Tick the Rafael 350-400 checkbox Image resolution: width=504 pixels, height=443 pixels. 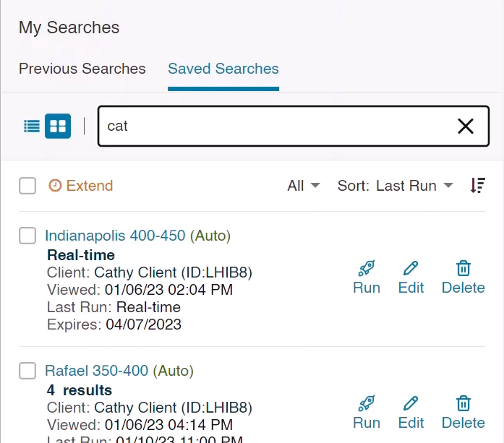click(27, 371)
